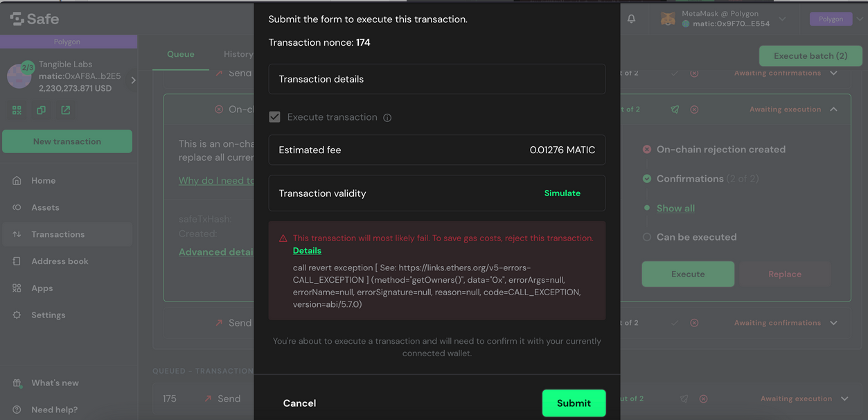Open the Details link in failure warning
The image size is (868, 420).
(x=307, y=250)
